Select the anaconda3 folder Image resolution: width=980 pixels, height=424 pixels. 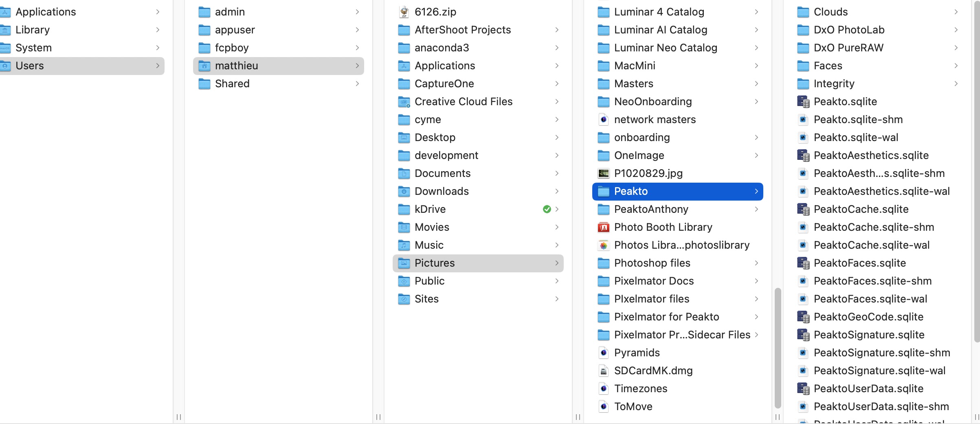[x=478, y=48]
